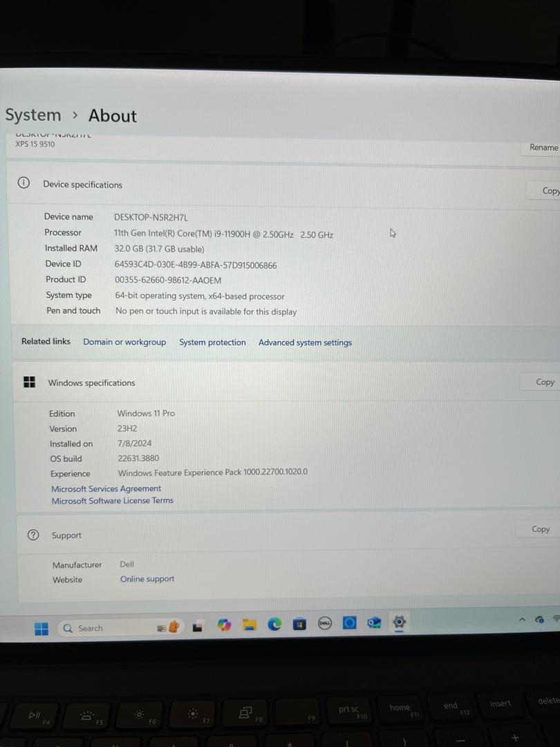Image resolution: width=560 pixels, height=747 pixels.
Task: Select the processor i9-11900H text
Action: (x=224, y=234)
